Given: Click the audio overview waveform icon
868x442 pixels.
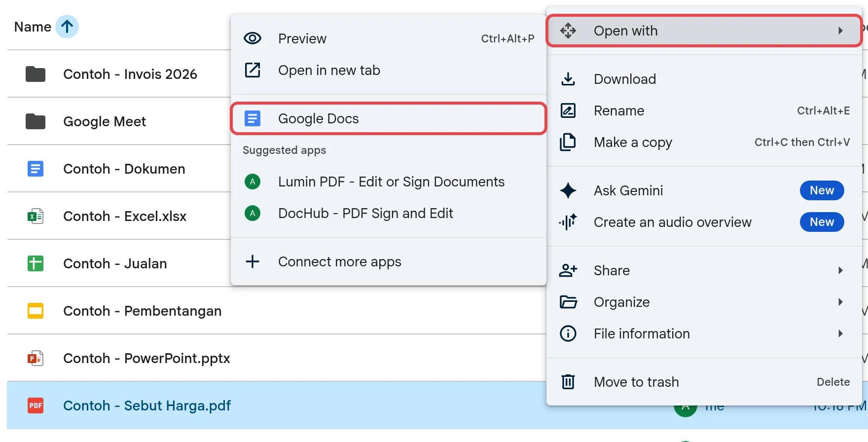Looking at the screenshot, I should click(x=568, y=222).
